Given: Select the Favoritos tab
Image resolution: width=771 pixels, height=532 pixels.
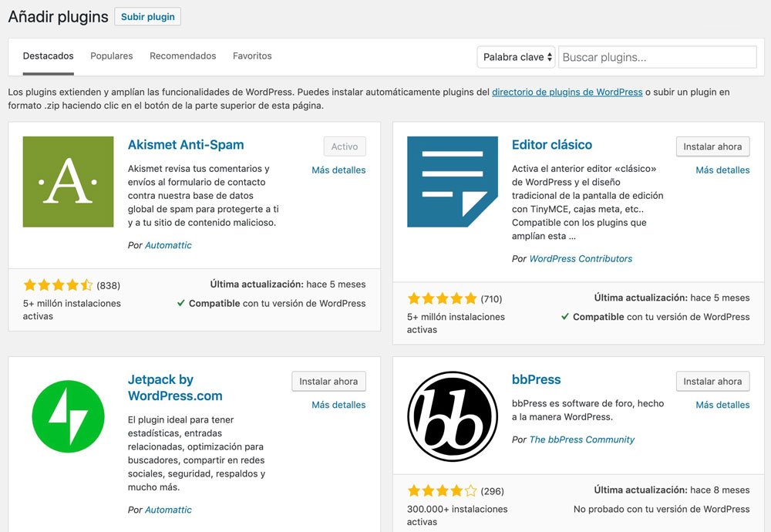Looking at the screenshot, I should (252, 56).
